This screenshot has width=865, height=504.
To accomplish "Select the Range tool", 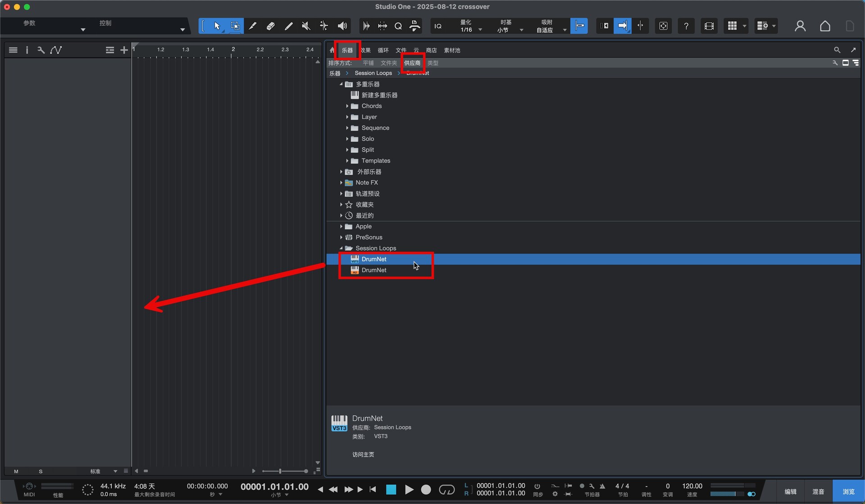I will click(235, 26).
